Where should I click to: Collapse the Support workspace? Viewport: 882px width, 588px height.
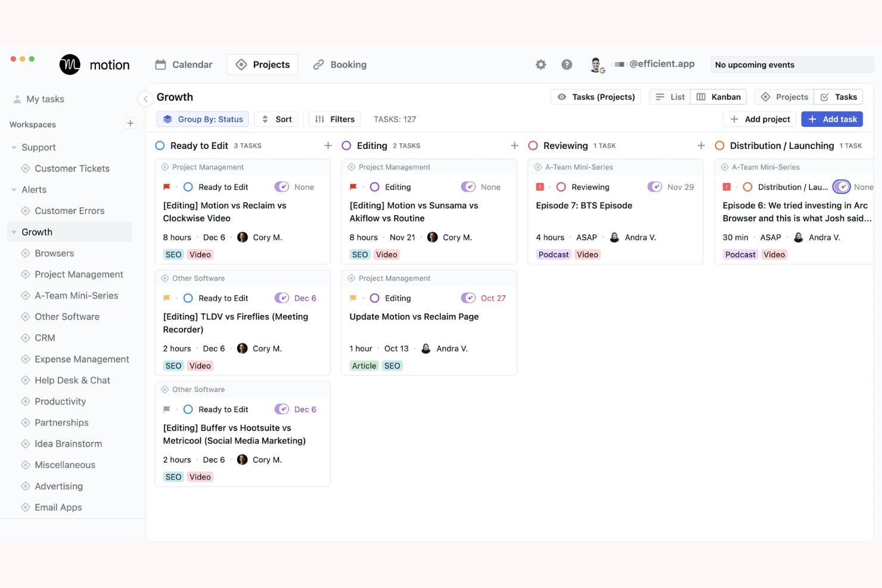point(14,148)
